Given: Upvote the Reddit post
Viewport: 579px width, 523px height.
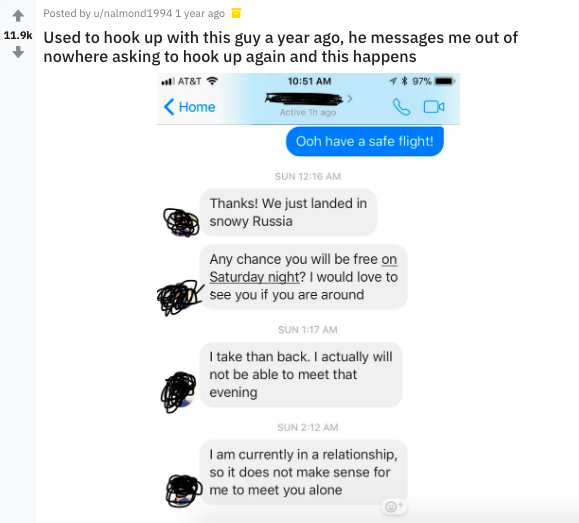Looking at the screenshot, I should point(18,16).
